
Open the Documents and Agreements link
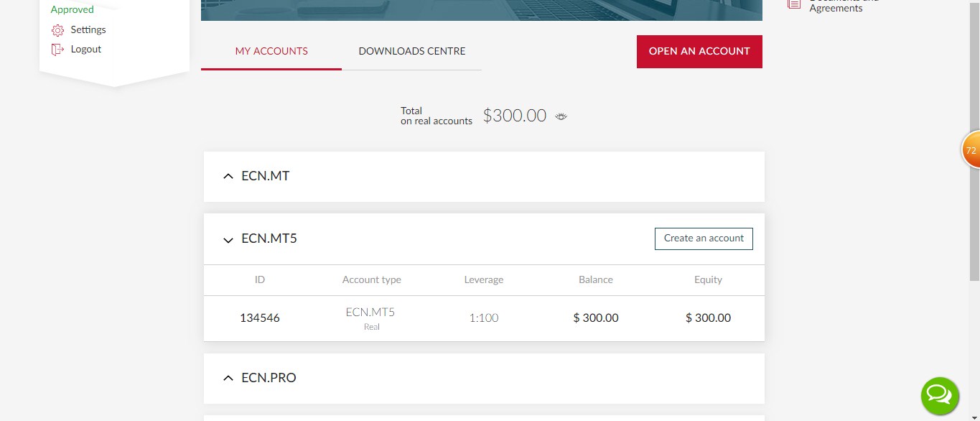click(844, 5)
